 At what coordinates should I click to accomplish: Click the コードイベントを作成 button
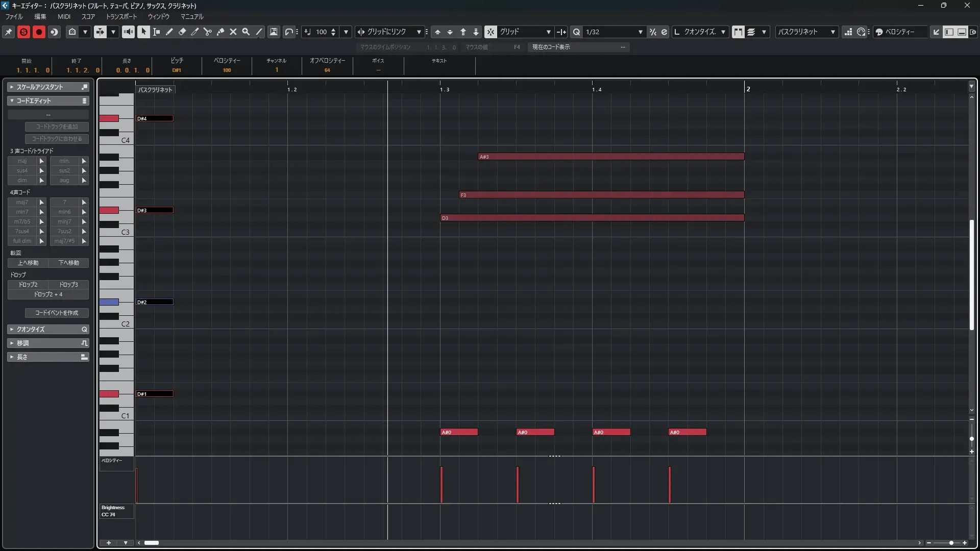(x=57, y=313)
